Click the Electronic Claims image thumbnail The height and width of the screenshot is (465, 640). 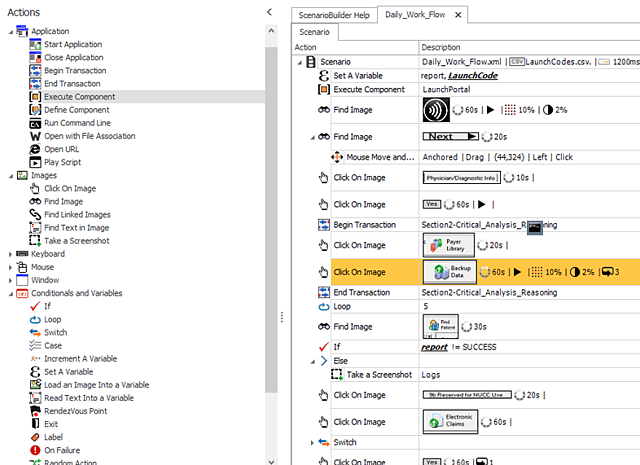click(x=450, y=422)
